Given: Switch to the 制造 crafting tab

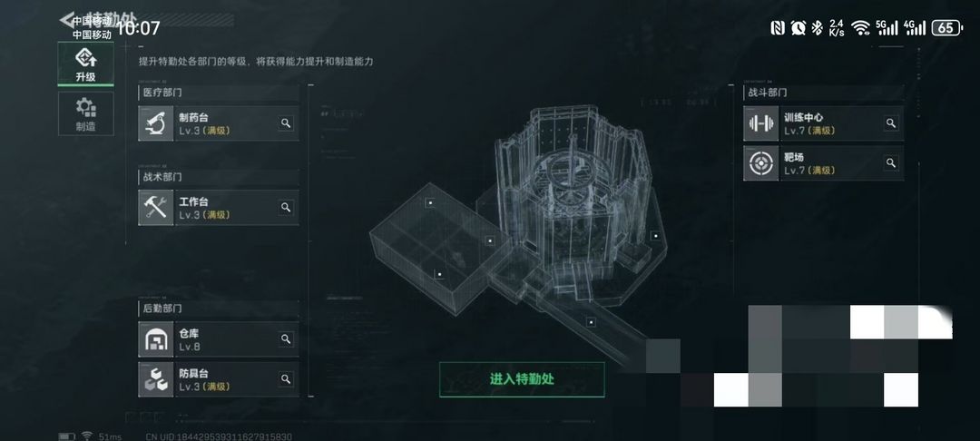Looking at the screenshot, I should (85, 113).
